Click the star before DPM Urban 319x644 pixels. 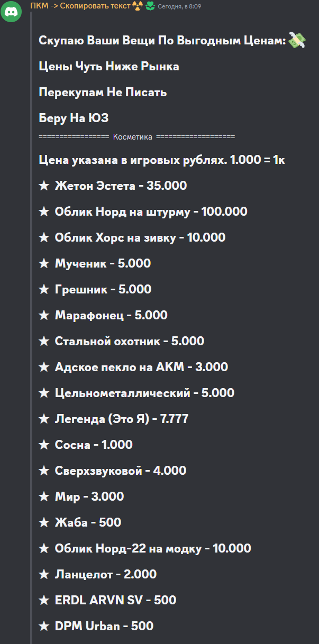click(x=44, y=626)
